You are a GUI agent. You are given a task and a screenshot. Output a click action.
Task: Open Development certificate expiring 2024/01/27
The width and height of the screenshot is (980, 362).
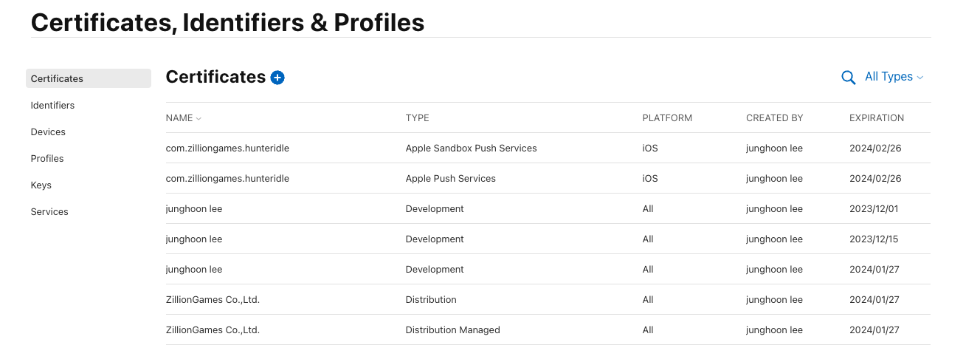coord(548,269)
